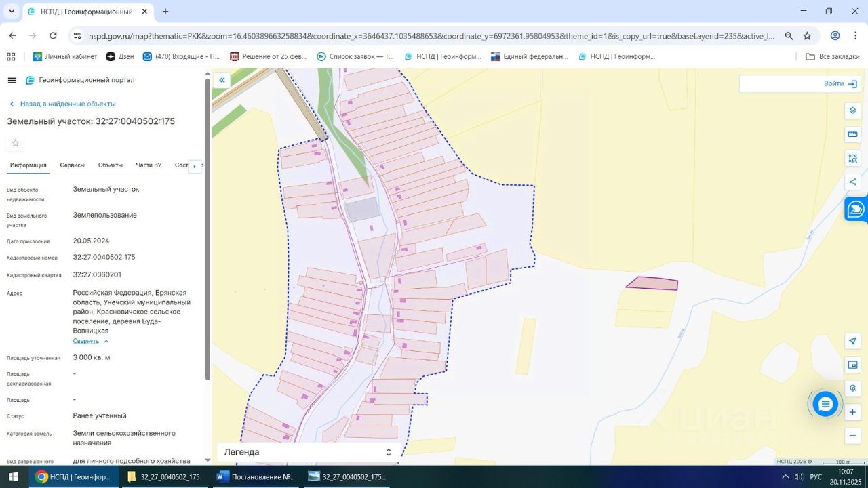Click the heading Земельный участок: 32:27:0040502:175
This screenshot has height=488, width=868.
91,121
